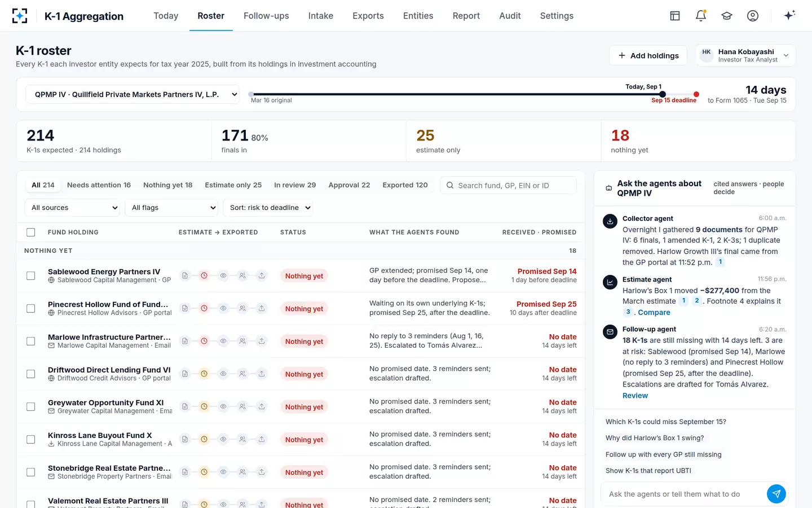Screen dimensions: 812x508
Task: Click the Add holdings button
Action: click(648, 55)
